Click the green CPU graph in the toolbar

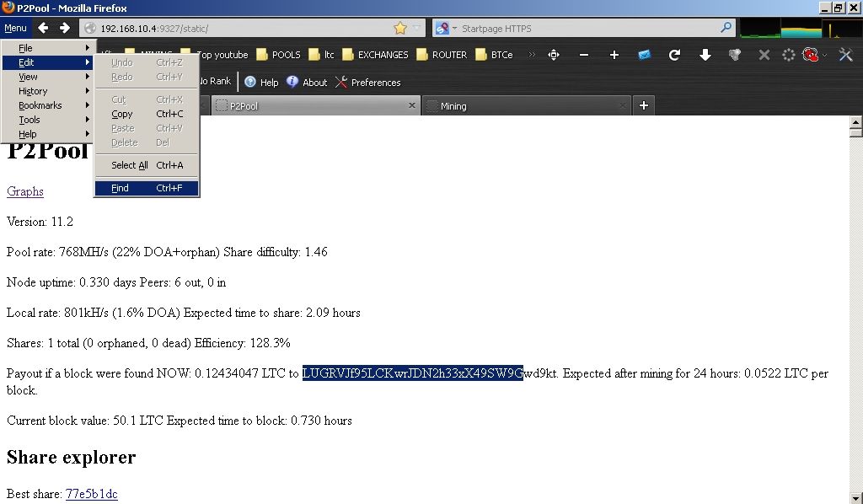tap(760, 28)
